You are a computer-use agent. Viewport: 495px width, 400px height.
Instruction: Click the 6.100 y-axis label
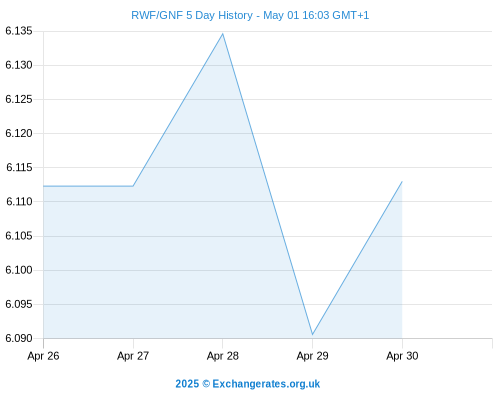(x=19, y=270)
